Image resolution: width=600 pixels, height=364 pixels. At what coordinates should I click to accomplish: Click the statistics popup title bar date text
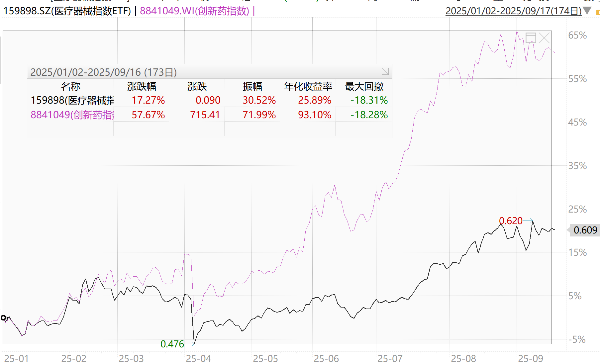103,72
